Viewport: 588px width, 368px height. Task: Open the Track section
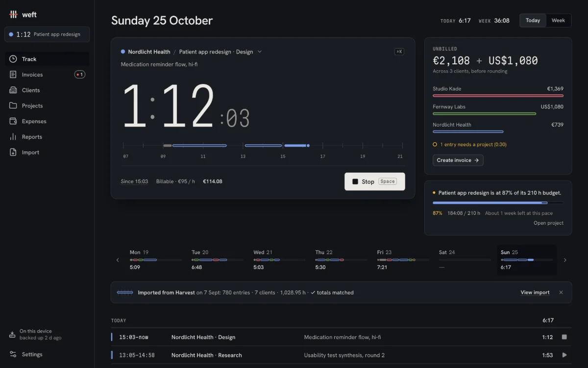[47, 59]
